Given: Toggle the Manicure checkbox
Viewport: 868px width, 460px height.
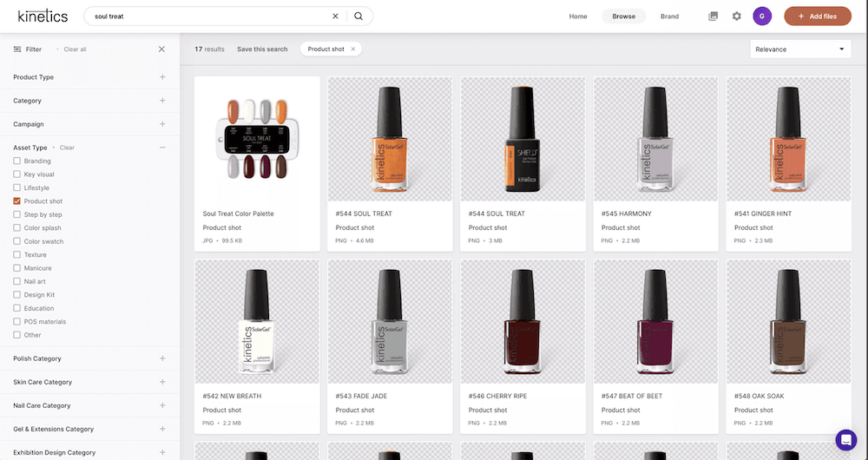Looking at the screenshot, I should (17, 268).
